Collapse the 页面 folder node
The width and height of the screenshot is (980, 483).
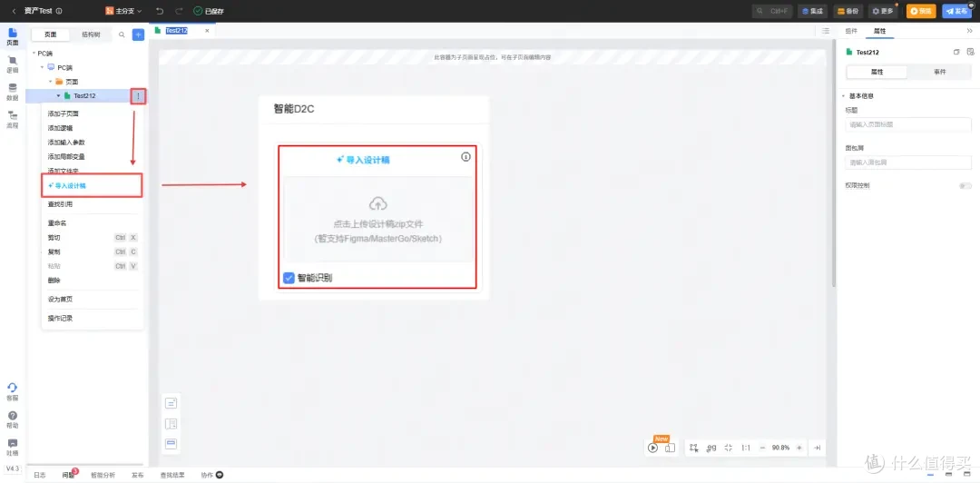(x=50, y=82)
